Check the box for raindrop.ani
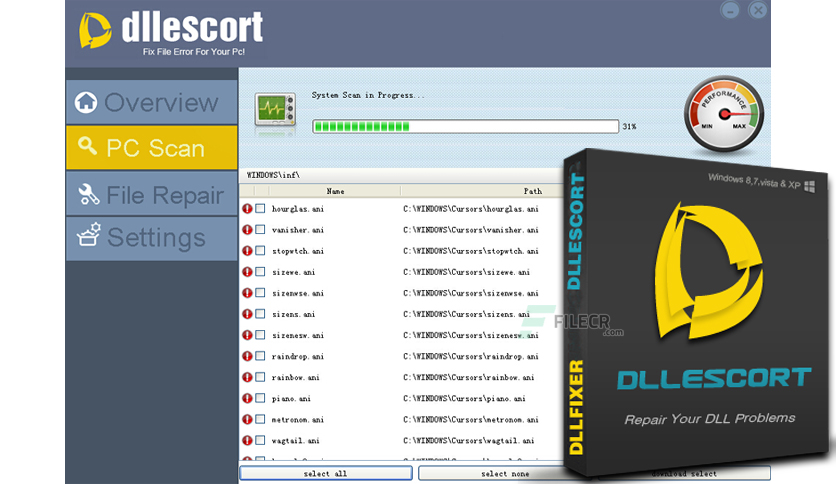 (260, 356)
